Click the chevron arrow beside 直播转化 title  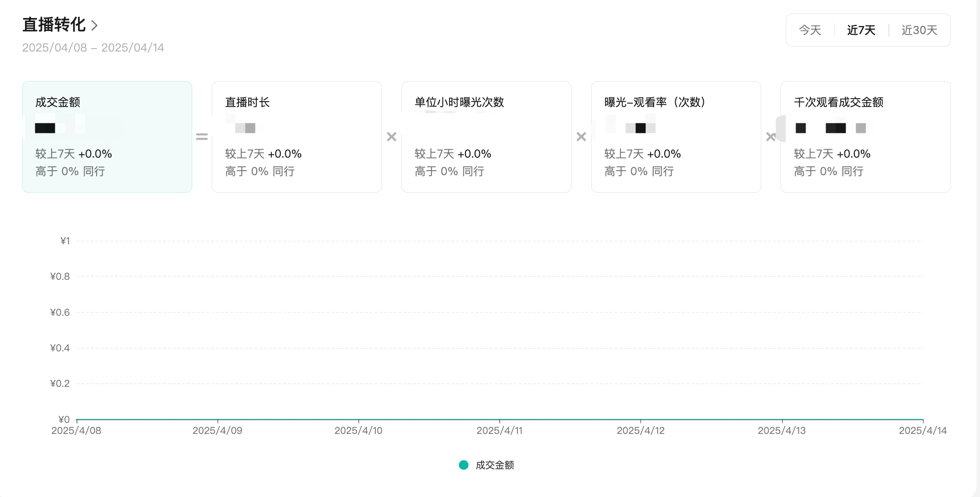click(x=94, y=25)
